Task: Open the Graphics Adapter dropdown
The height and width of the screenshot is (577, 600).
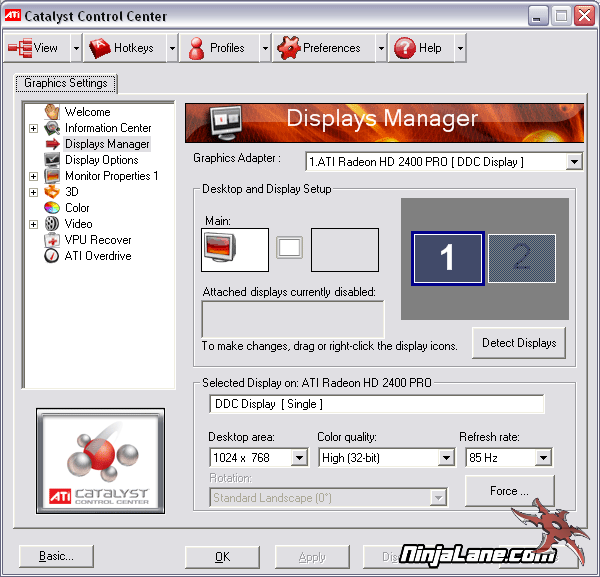Action: tap(574, 162)
